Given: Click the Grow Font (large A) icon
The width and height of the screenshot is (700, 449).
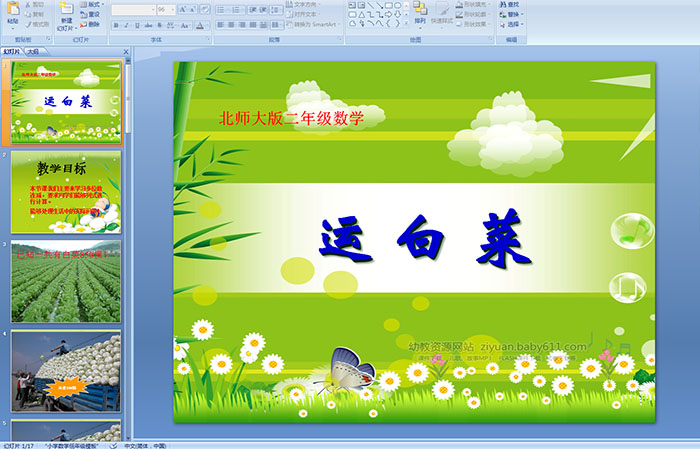Looking at the screenshot, I should pyautogui.click(x=183, y=9).
